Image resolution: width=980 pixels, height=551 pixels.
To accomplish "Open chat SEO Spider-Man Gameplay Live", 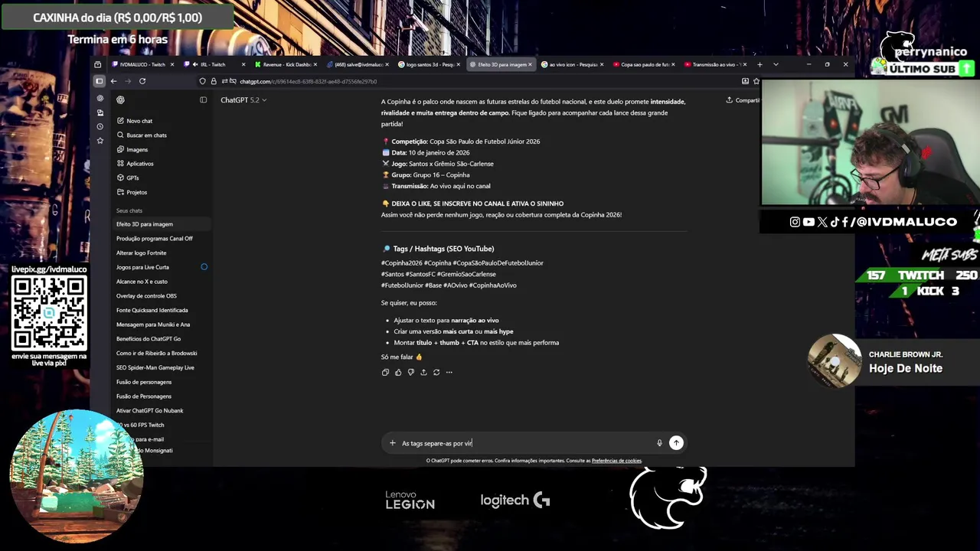I will point(155,368).
